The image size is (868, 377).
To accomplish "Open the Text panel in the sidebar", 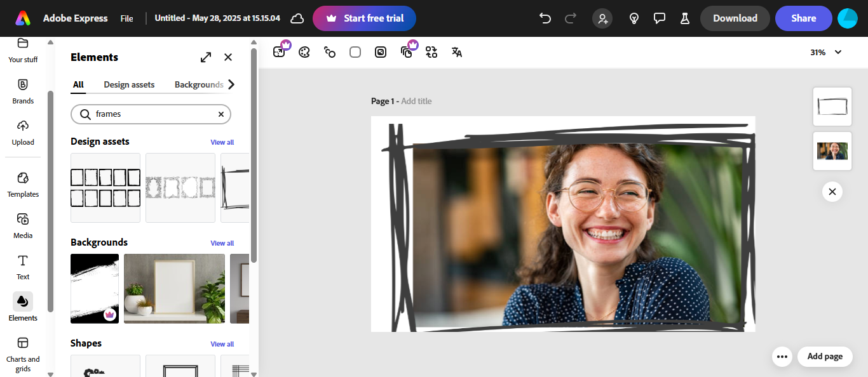I will [23, 267].
